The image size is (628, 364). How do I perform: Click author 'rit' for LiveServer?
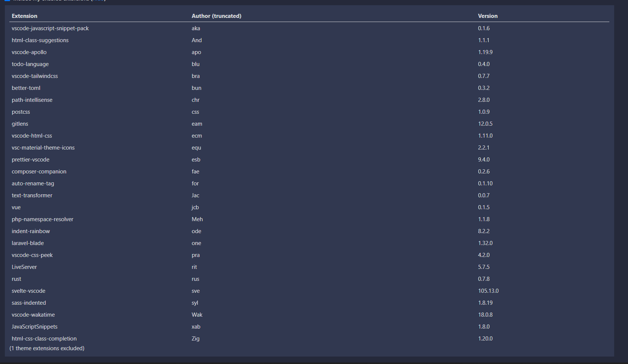[x=194, y=267]
